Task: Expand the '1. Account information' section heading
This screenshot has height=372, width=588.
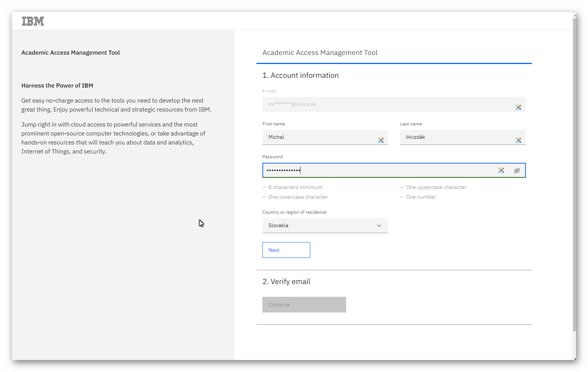Action: [x=301, y=76]
